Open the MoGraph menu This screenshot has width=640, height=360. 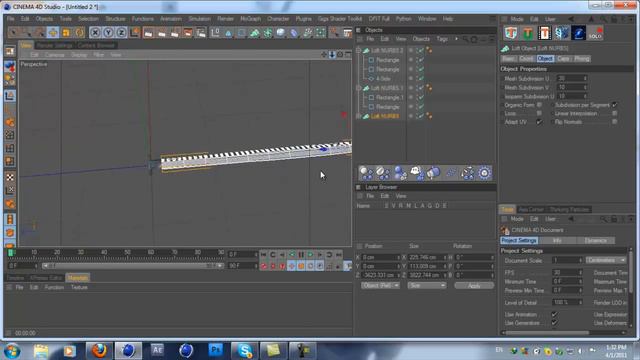pyautogui.click(x=250, y=19)
